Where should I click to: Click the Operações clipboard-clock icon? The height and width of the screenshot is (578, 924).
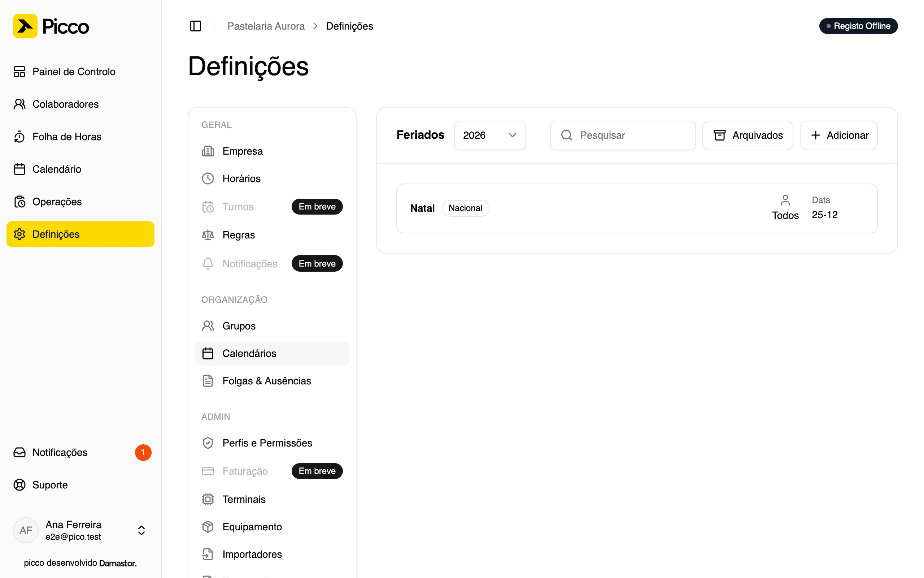[19, 202]
